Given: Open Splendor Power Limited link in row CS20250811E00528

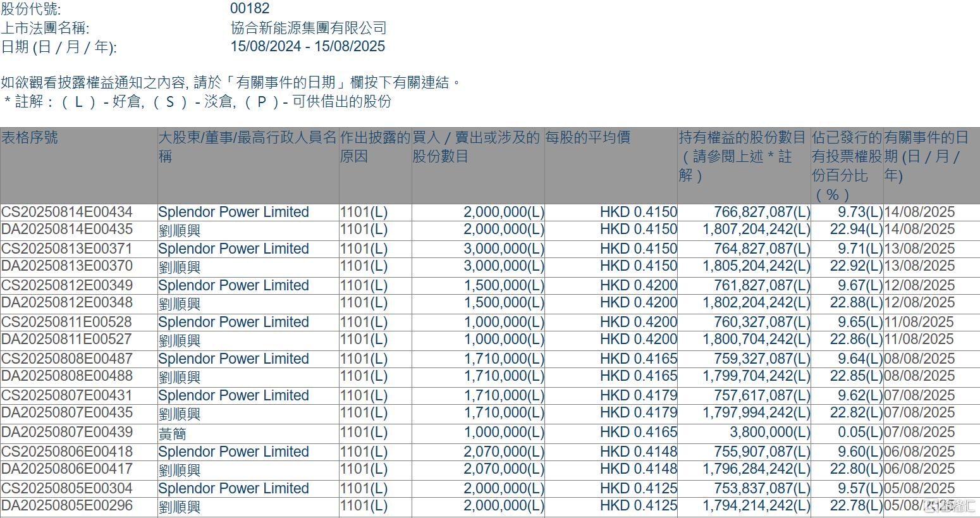Looking at the screenshot, I should tap(233, 322).
